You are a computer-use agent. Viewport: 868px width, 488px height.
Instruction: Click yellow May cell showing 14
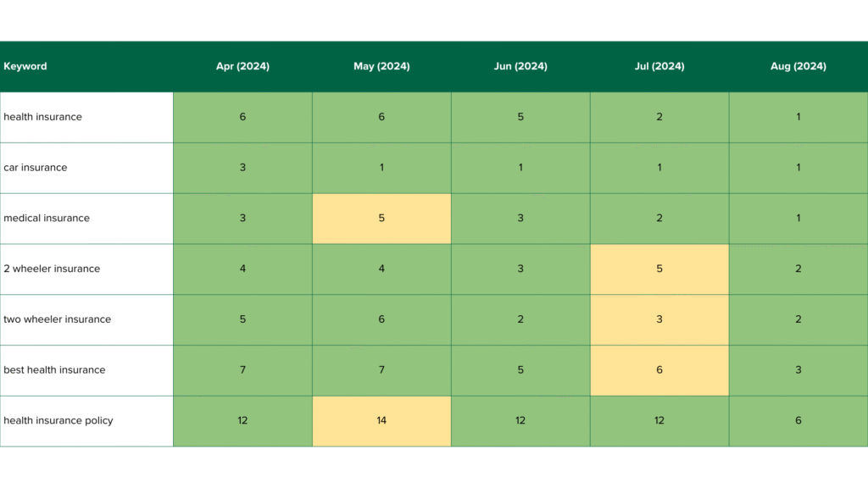(x=381, y=421)
